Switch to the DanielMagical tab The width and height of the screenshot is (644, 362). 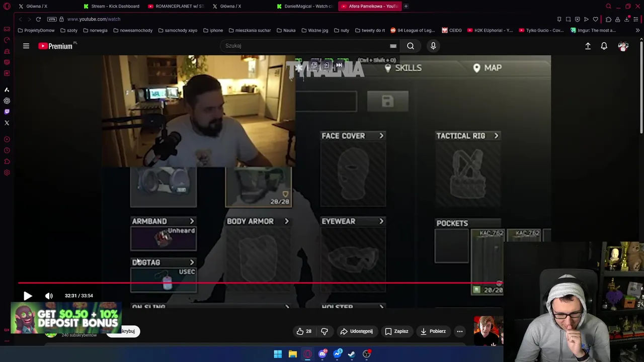(x=305, y=6)
